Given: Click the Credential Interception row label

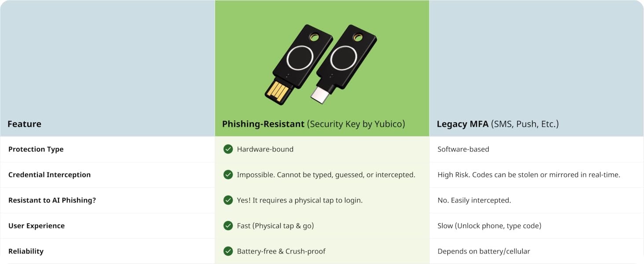Looking at the screenshot, I should click(49, 175).
